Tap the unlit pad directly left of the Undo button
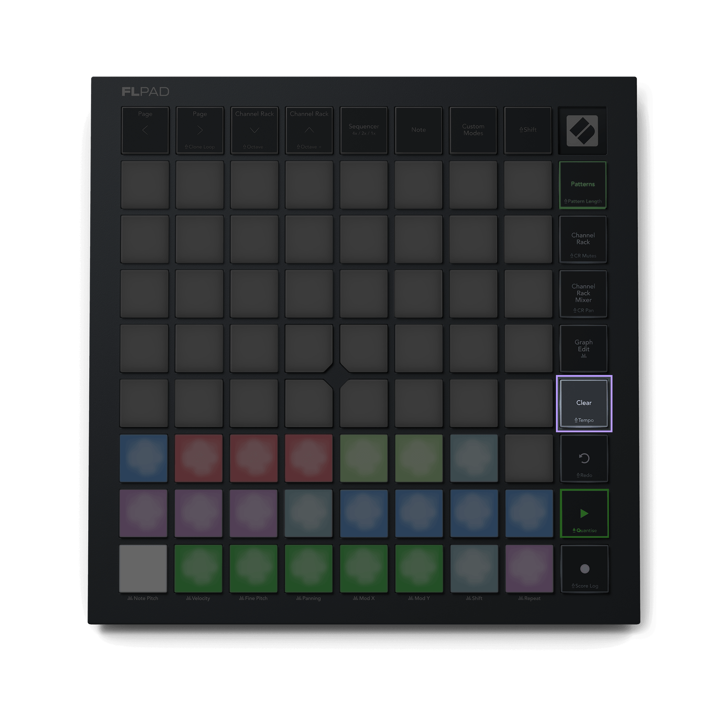 point(529,458)
